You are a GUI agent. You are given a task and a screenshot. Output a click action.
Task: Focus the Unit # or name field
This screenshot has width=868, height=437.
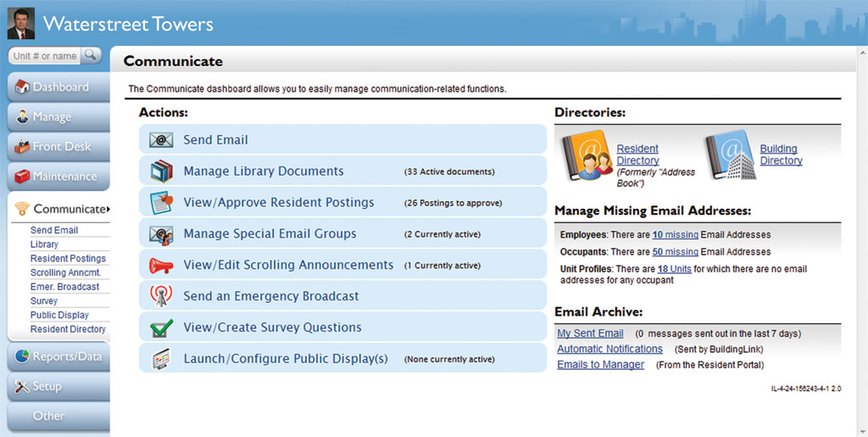[x=45, y=55]
